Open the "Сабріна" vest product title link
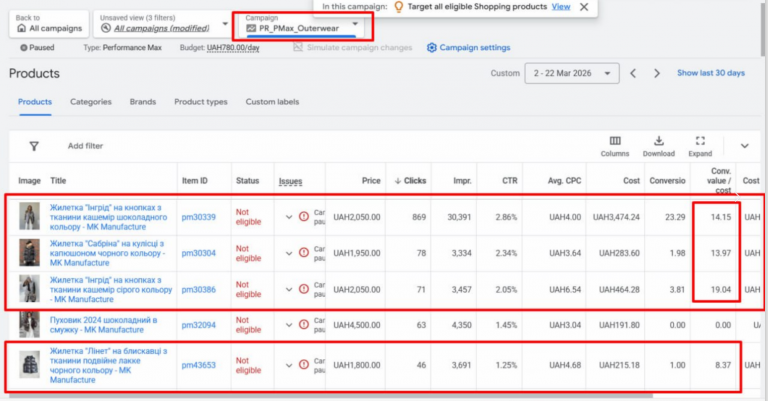 [x=107, y=253]
